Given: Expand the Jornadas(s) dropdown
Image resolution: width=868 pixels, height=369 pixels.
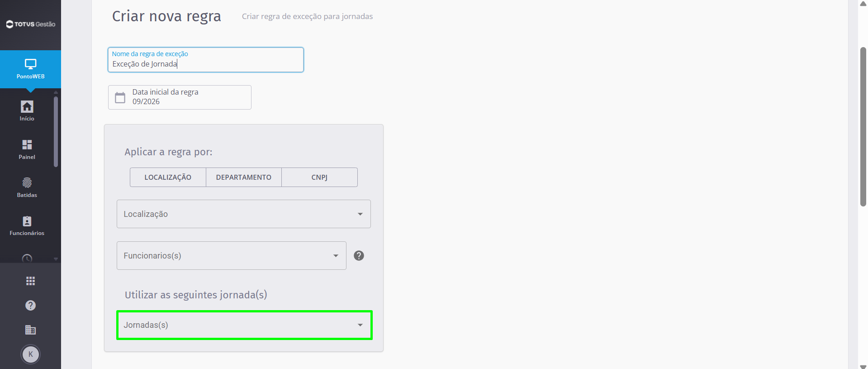Looking at the screenshot, I should coord(244,325).
